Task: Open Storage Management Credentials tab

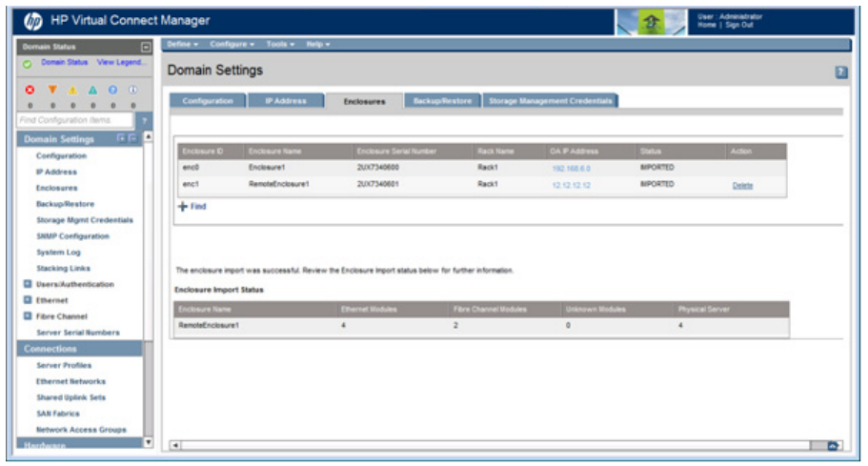Action: click(x=551, y=101)
